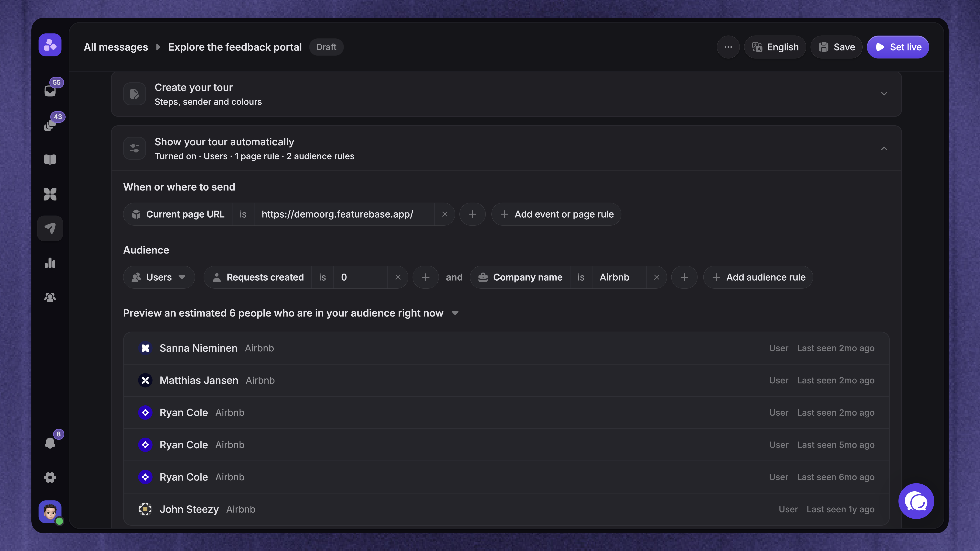Expand the Create your tour section
The height and width of the screenshot is (551, 980).
coord(884,94)
